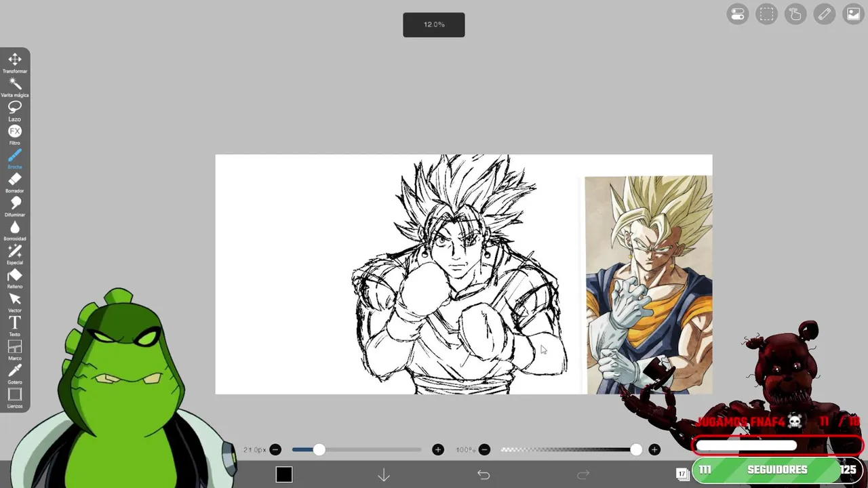Tap the down arrow in bottom bar
The image size is (868, 488).
coord(384,475)
